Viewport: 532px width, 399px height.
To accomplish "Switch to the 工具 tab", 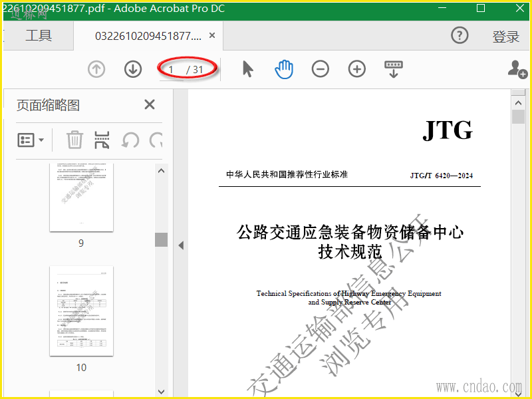I will (x=39, y=35).
